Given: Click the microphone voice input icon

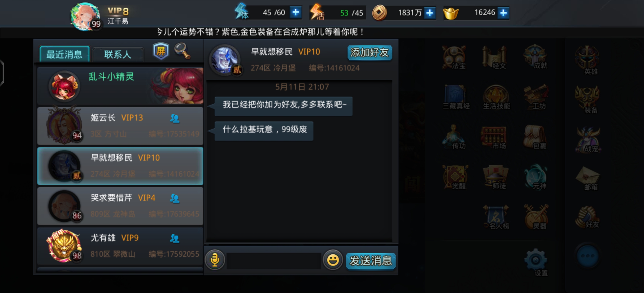Looking at the screenshot, I should tap(215, 260).
